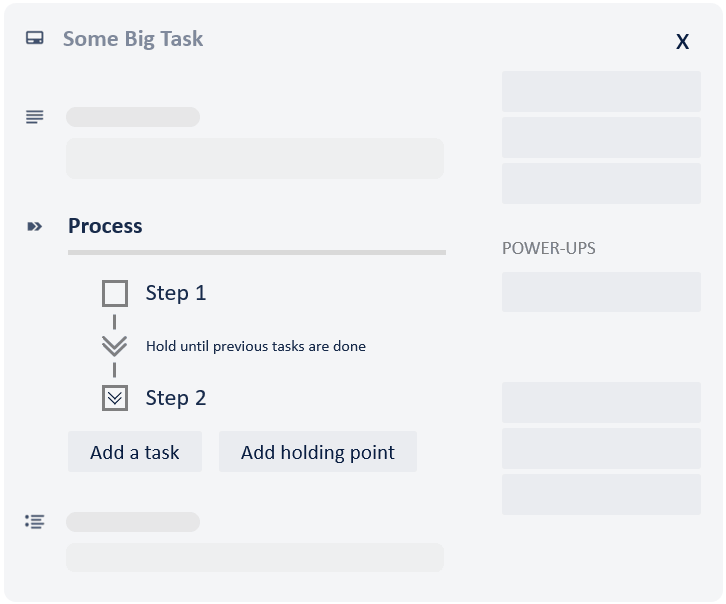The image size is (726, 604).
Task: Click the Process double-arrow icon
Action: tap(35, 227)
